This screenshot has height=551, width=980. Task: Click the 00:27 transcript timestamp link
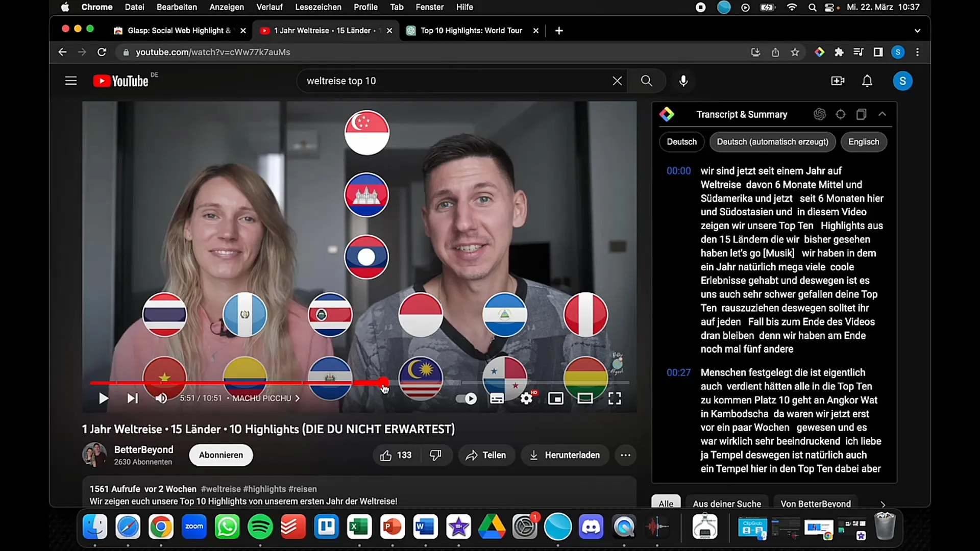[x=678, y=372]
